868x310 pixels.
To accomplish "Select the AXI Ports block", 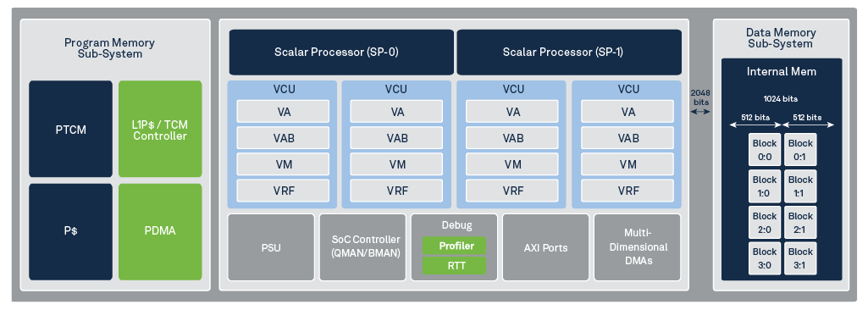I will (545, 247).
